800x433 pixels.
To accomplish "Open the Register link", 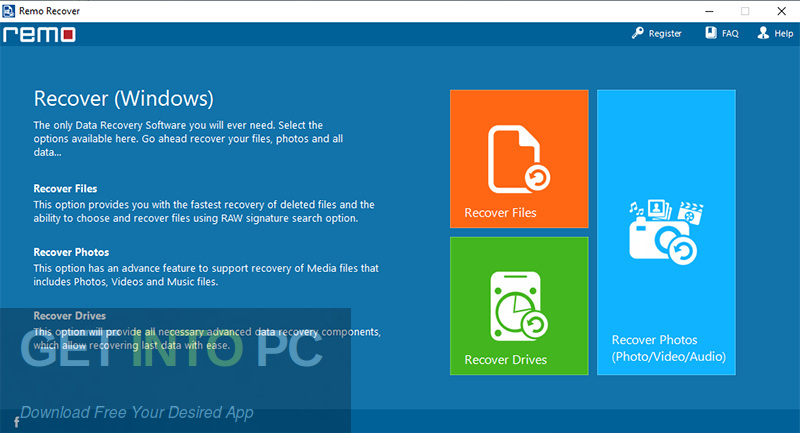I will click(x=665, y=34).
